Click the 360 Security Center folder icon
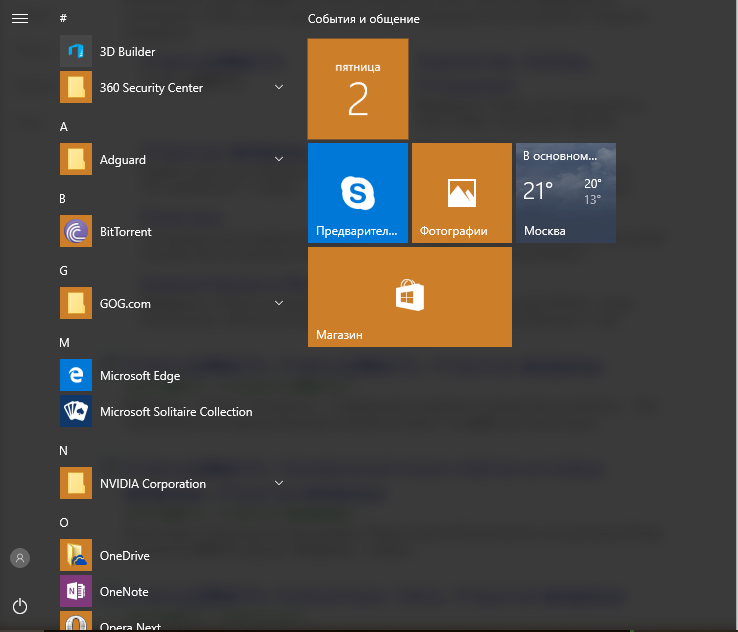This screenshot has height=632, width=738. tap(76, 87)
